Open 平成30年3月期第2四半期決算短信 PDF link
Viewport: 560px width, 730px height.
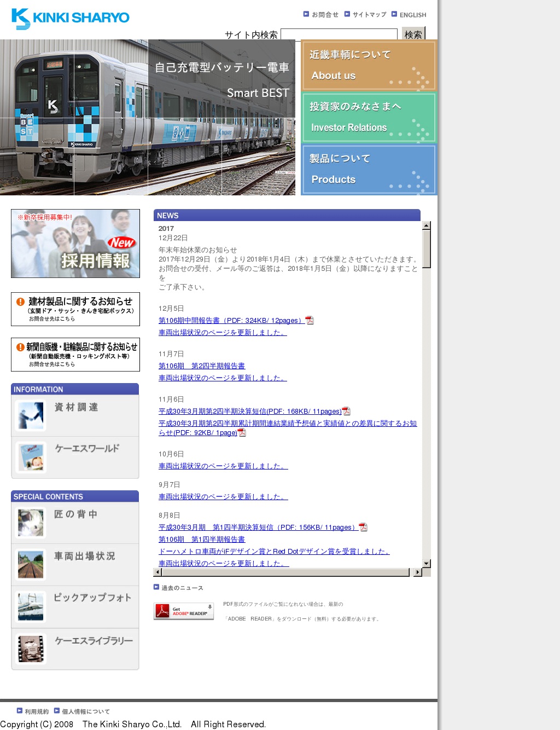(250, 412)
